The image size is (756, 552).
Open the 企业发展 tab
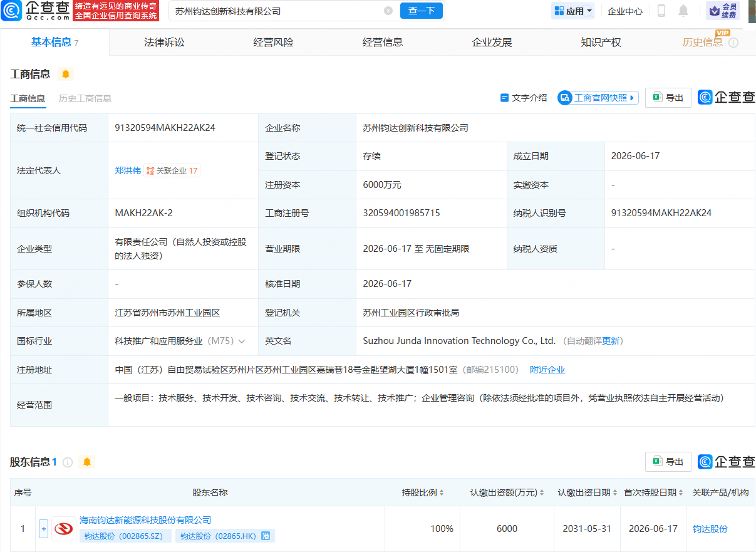pyautogui.click(x=492, y=43)
